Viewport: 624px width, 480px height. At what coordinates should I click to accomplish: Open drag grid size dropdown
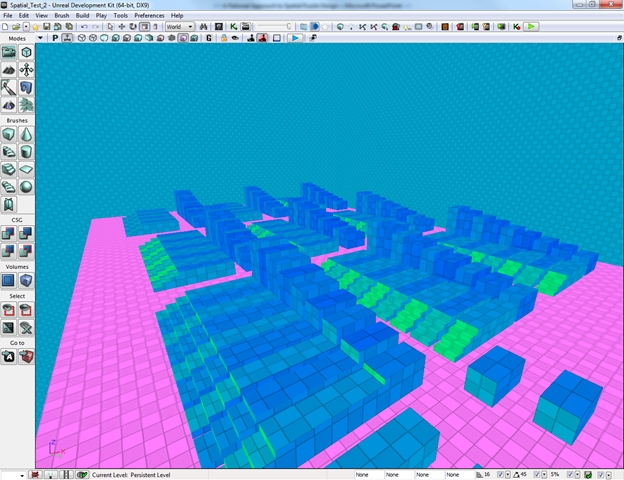[x=508, y=475]
